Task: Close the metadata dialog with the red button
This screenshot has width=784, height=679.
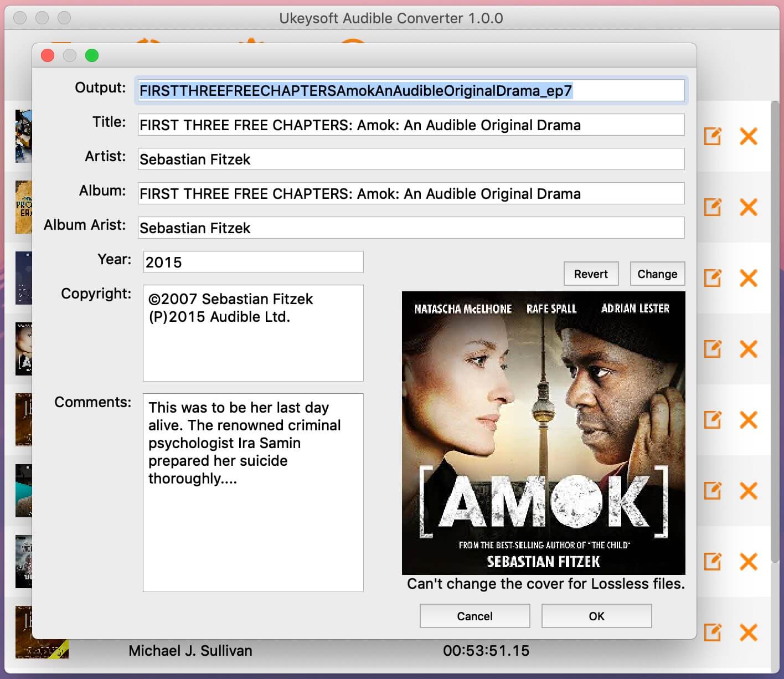Action: (48, 55)
